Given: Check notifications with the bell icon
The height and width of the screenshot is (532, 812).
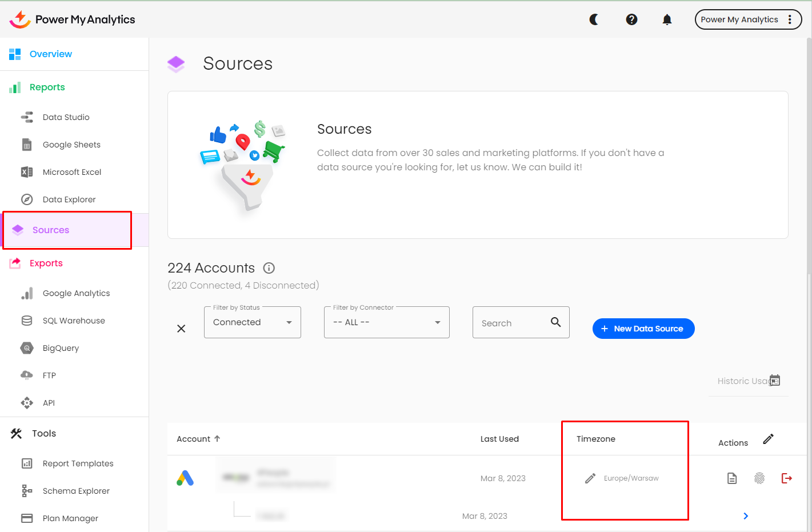Looking at the screenshot, I should [667, 19].
